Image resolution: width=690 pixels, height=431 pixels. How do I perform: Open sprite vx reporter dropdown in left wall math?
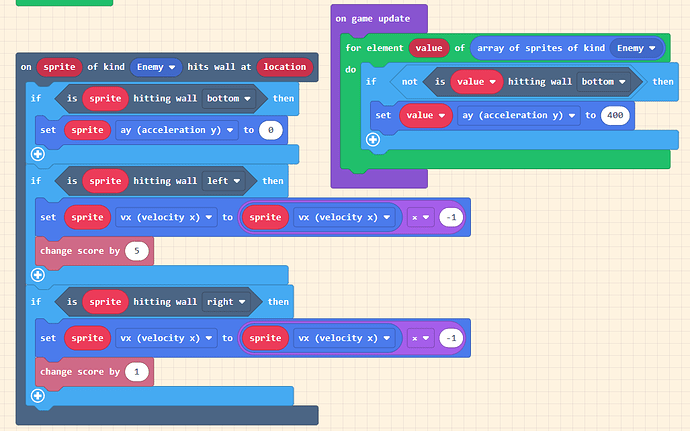(x=345, y=217)
